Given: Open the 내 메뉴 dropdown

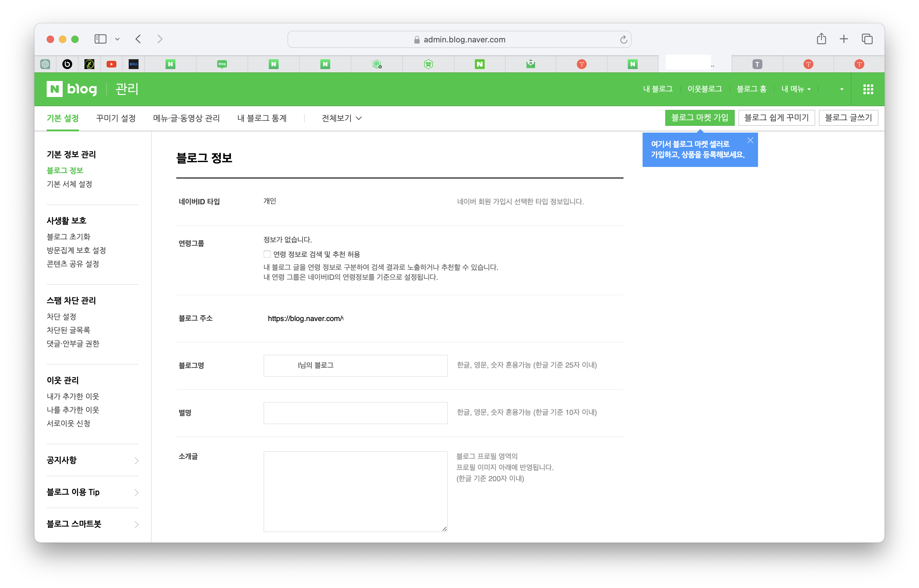Looking at the screenshot, I should (796, 89).
